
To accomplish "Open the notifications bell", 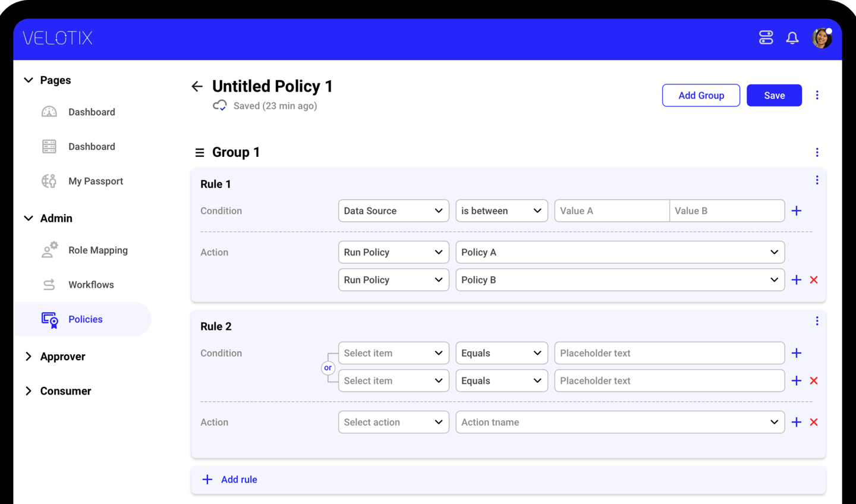I will (x=792, y=38).
